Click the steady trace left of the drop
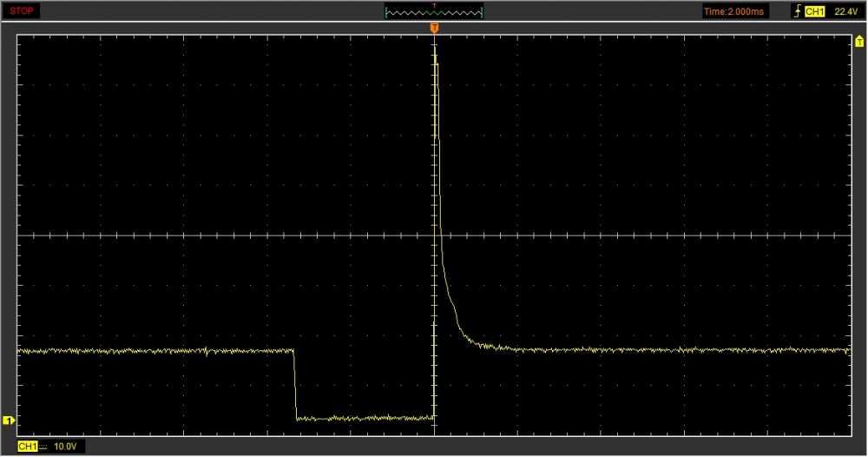Screen dimensions: 868x457 (x=156, y=351)
